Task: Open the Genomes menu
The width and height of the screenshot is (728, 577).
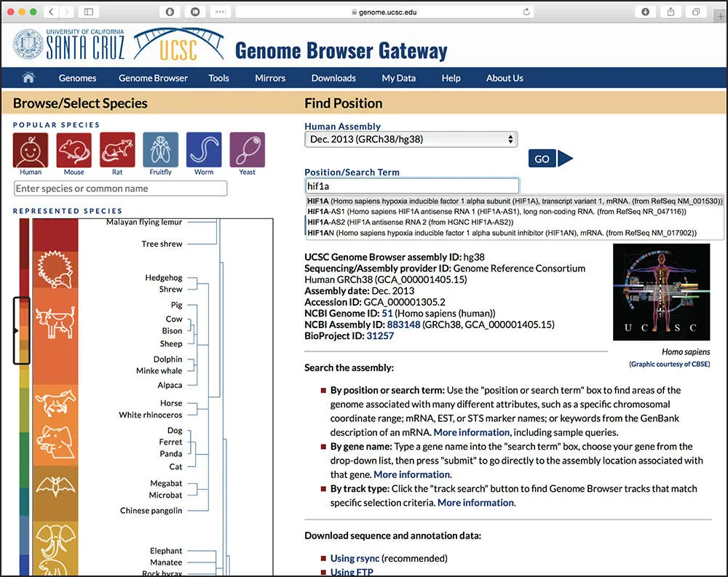Action: [77, 78]
